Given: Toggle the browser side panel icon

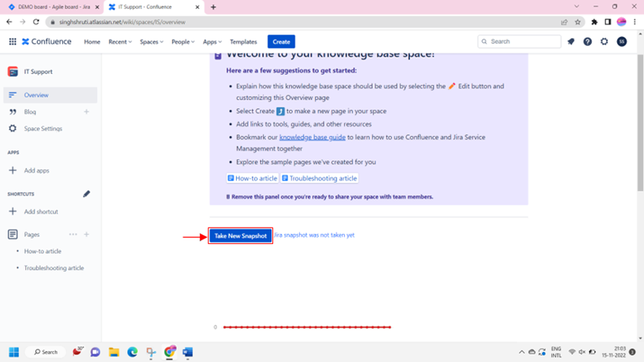Looking at the screenshot, I should coord(608,22).
